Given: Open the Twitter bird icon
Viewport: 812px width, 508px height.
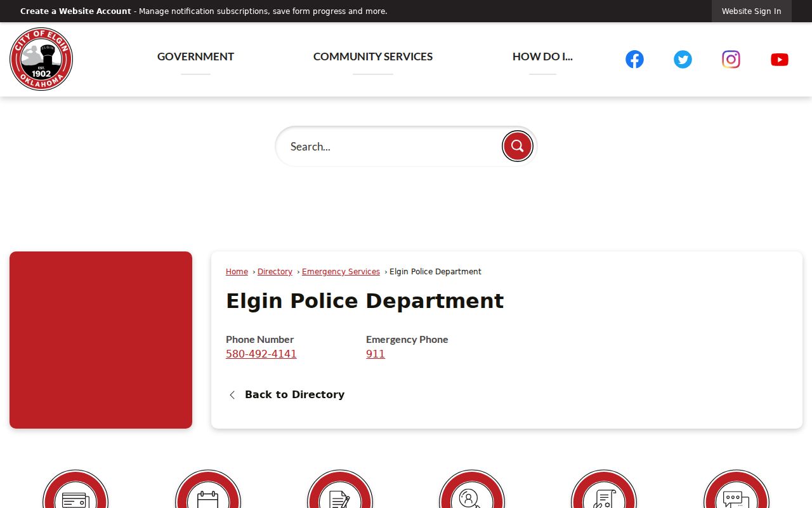Looking at the screenshot, I should (683, 59).
